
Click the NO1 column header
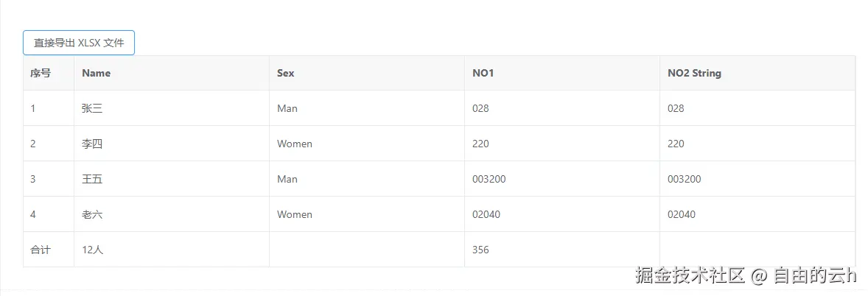tap(483, 73)
